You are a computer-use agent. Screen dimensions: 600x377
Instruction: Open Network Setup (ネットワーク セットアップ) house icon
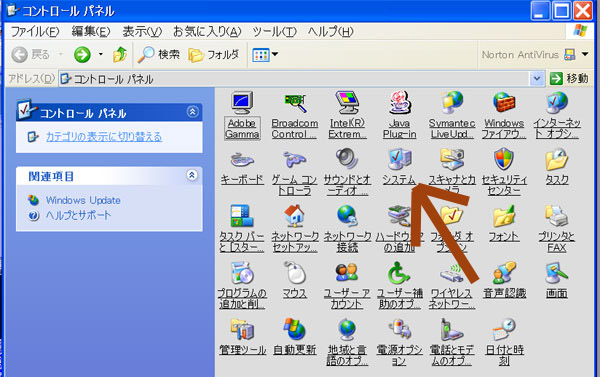click(x=295, y=216)
